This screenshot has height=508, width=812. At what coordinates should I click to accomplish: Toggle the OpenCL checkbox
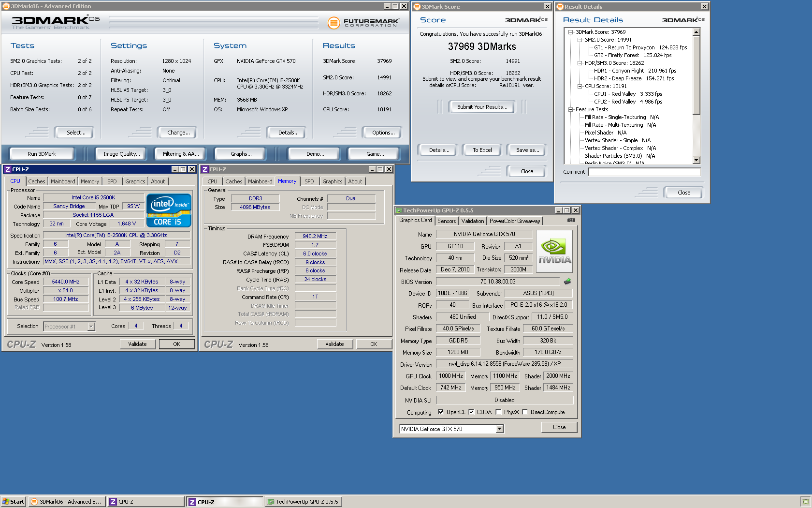coord(441,412)
